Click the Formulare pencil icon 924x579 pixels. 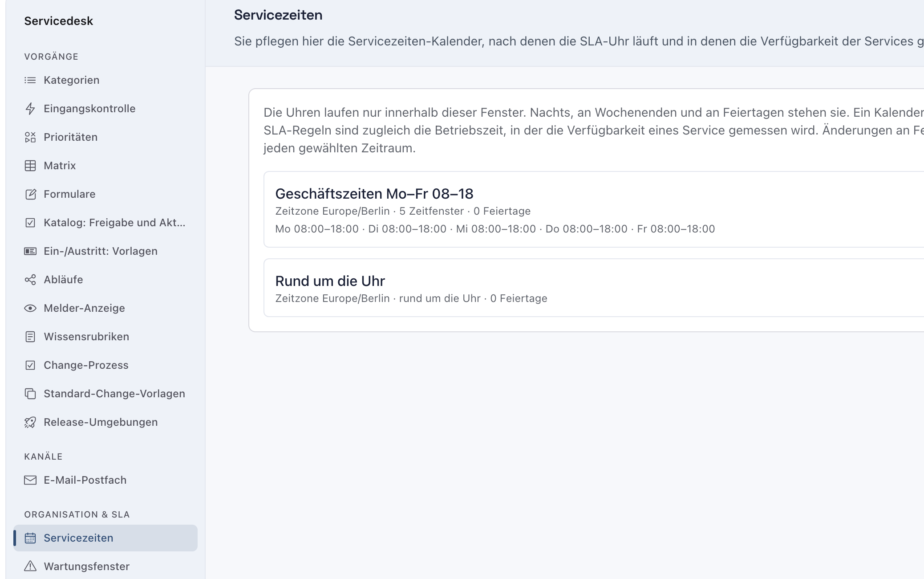[x=30, y=194]
